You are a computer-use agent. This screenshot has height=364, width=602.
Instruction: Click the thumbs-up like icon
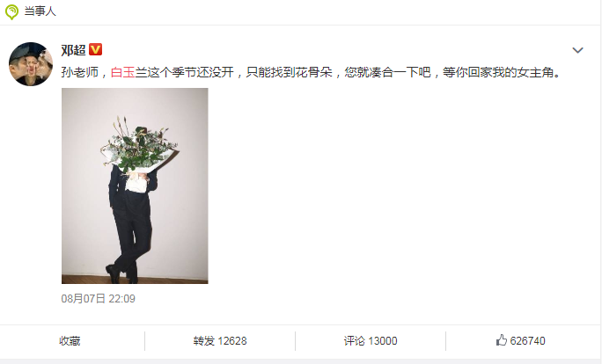coord(501,340)
